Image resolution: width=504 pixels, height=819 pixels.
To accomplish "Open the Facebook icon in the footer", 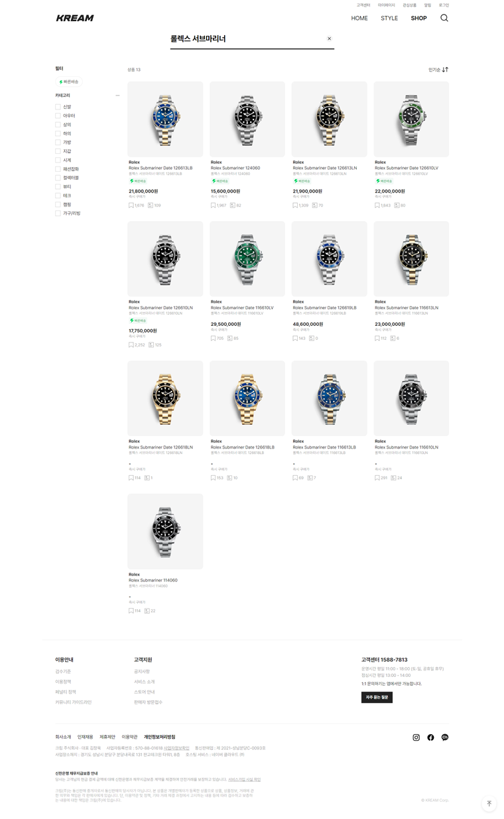I will coord(430,737).
